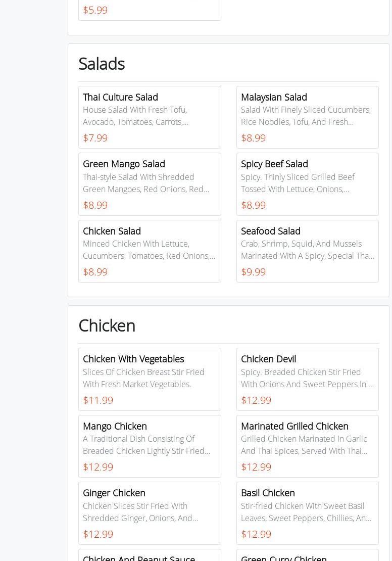Choose the Green Mango Salad card
Screen dimensions: 392x561
[x=150, y=184]
